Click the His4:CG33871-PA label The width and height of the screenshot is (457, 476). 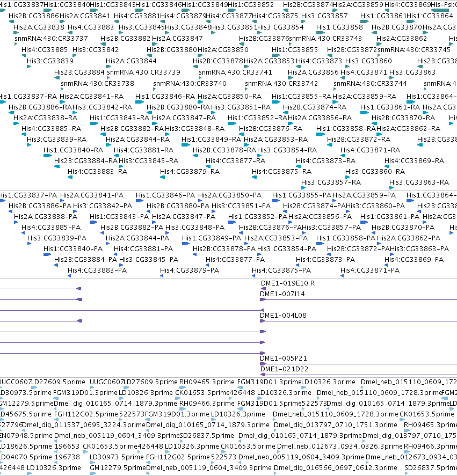tap(370, 270)
